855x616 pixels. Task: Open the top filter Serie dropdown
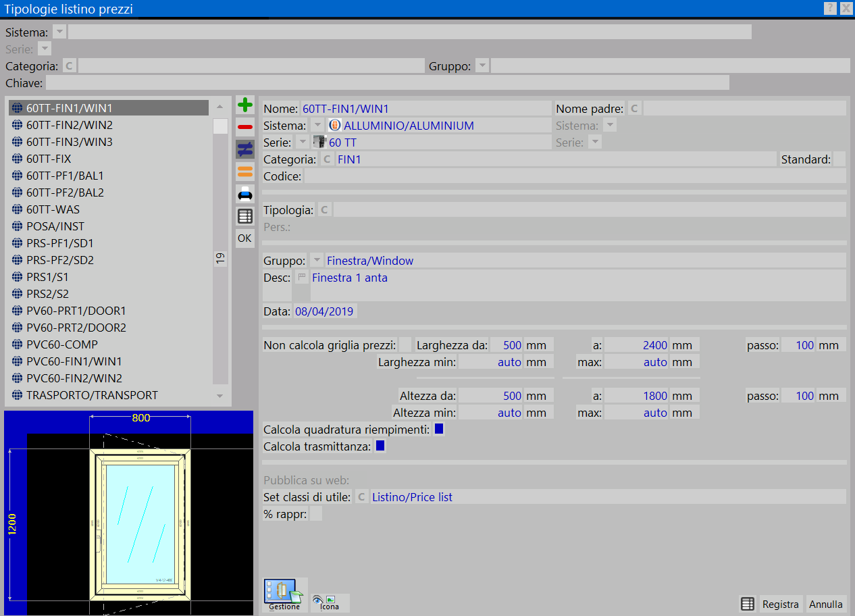pos(45,49)
